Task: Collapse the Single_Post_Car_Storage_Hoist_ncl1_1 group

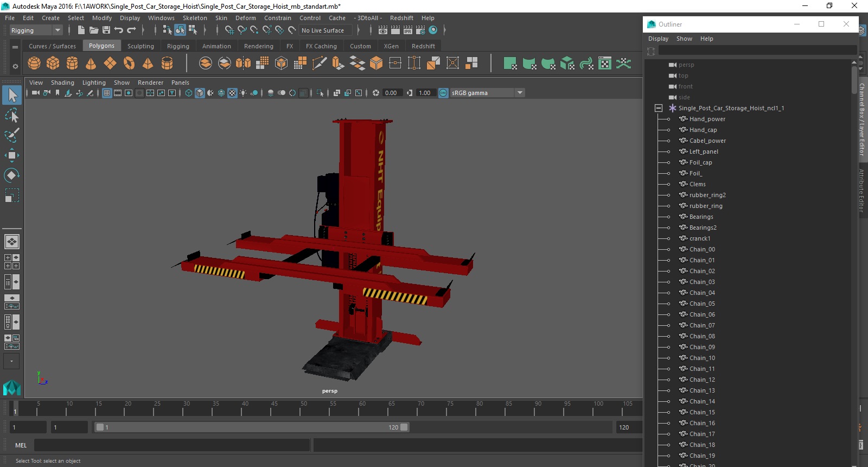Action: tap(658, 108)
